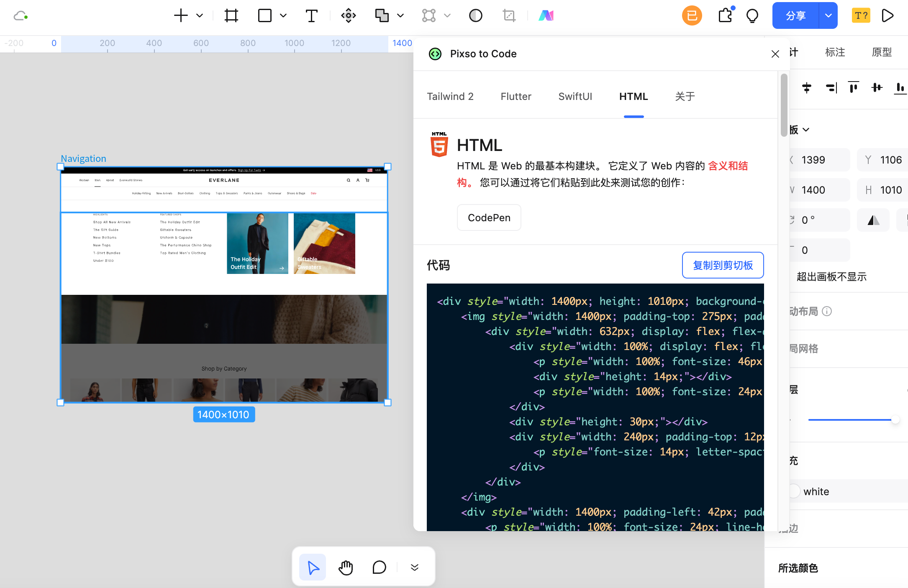Select the Text tool
This screenshot has height=588, width=908.
tap(311, 15)
